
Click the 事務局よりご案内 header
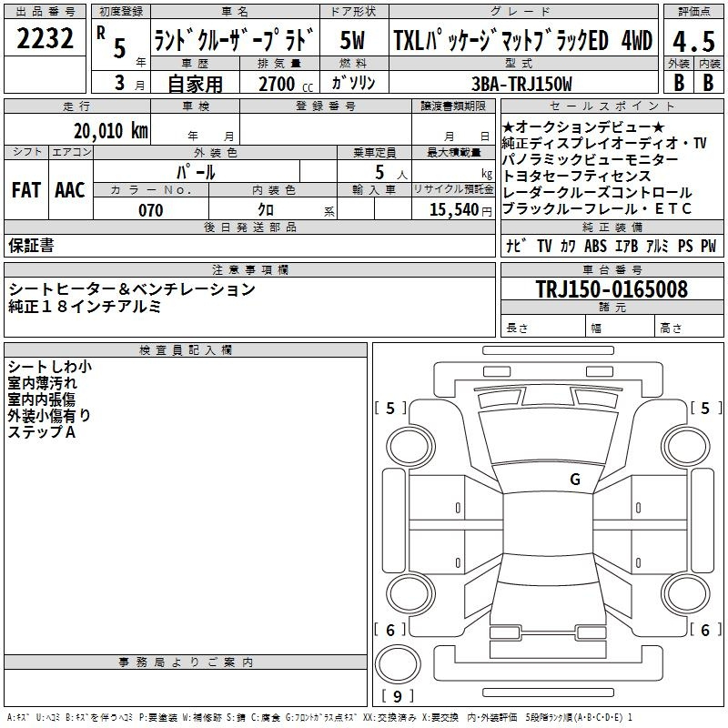[186, 662]
